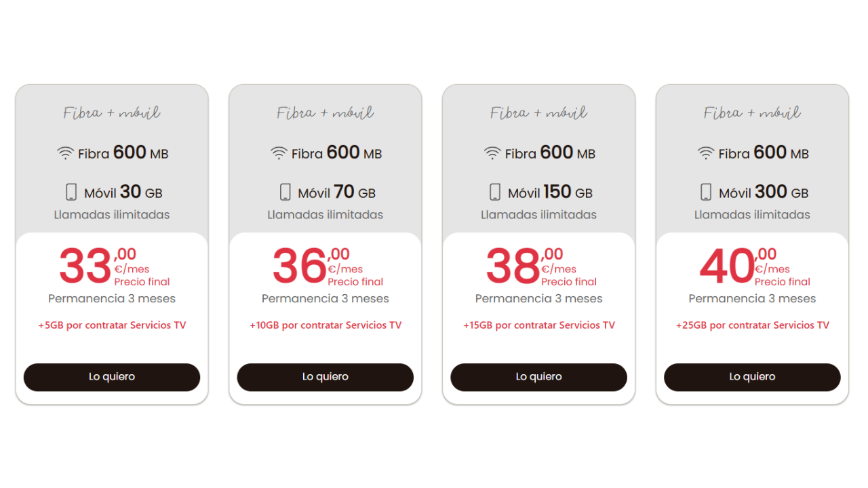Click the phone icon beside Móvil 70 GB
Viewport: 868px width, 488px height.
pos(285,192)
